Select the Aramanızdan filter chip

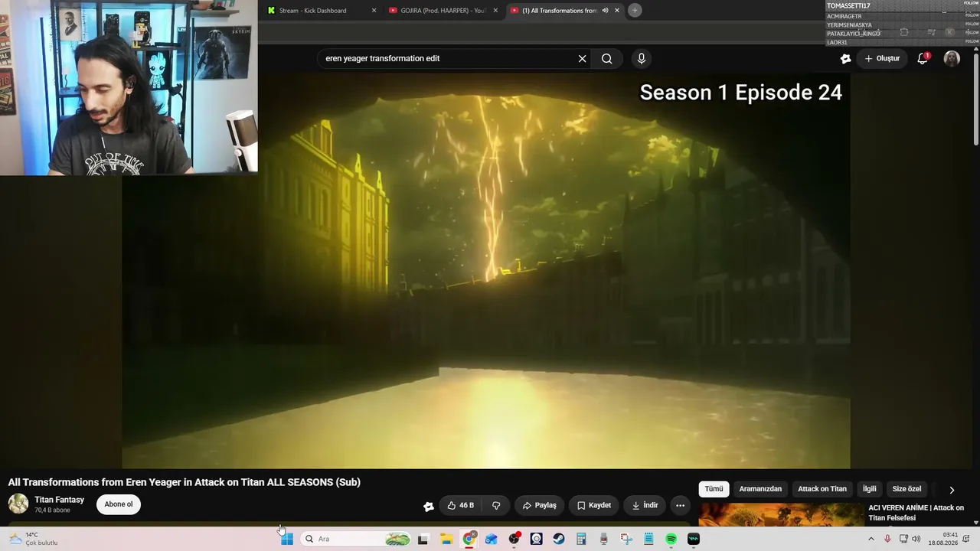760,489
